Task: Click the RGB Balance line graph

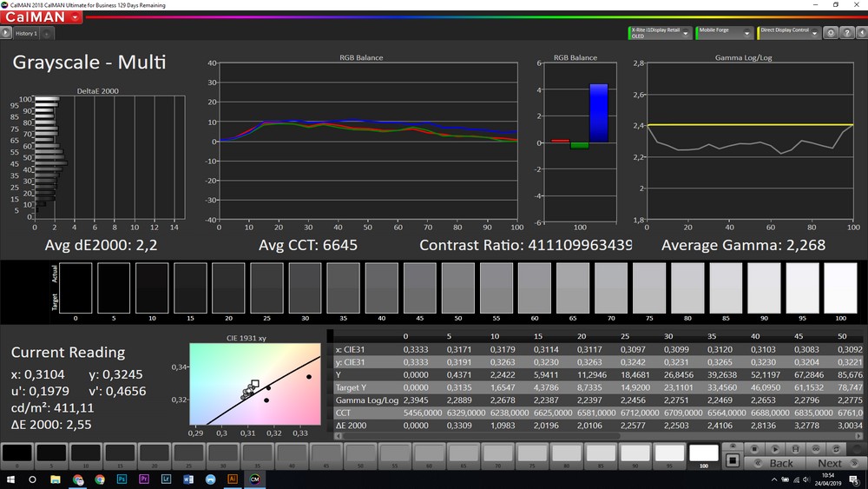Action: point(368,142)
